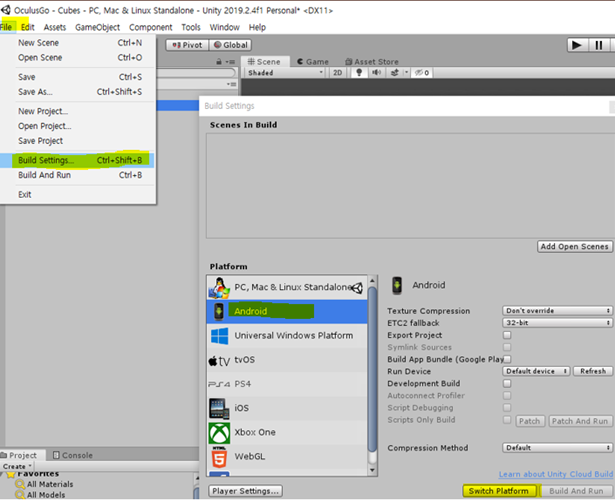Click Build Settings... menu entry
The width and height of the screenshot is (615, 501).
(77, 160)
